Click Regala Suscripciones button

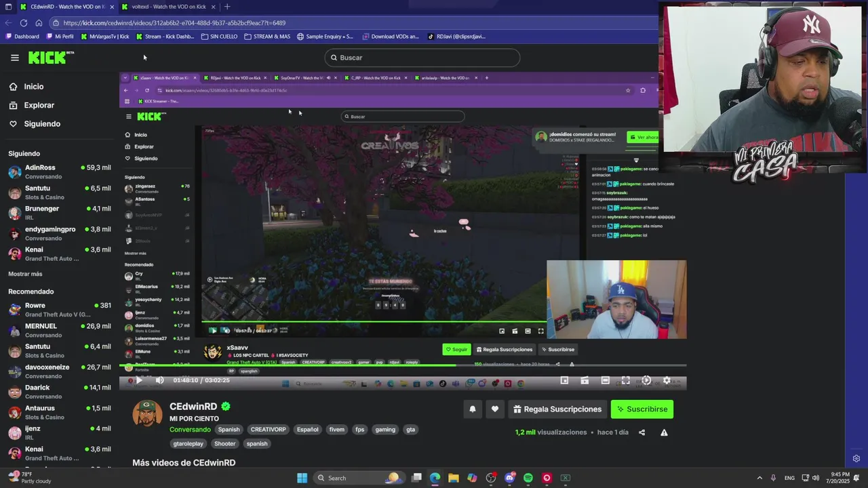point(557,409)
